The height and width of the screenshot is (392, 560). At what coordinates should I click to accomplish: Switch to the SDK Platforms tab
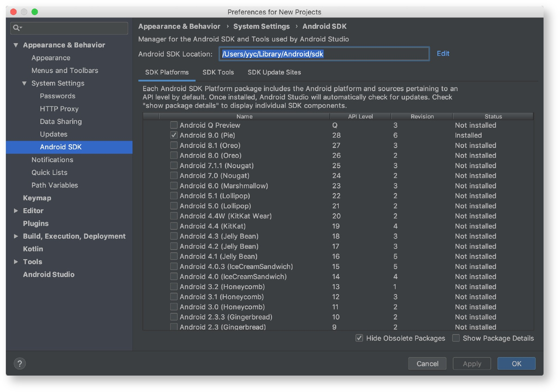tap(167, 72)
